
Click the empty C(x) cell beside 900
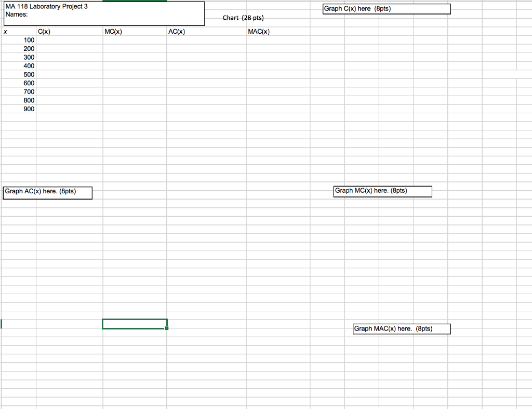point(70,109)
